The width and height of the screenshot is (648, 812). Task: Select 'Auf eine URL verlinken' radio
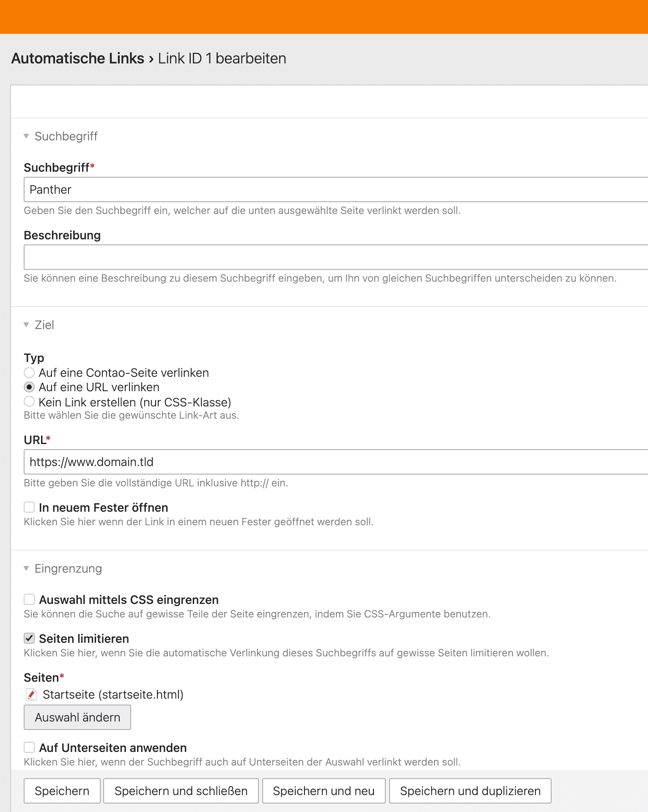tap(29, 387)
